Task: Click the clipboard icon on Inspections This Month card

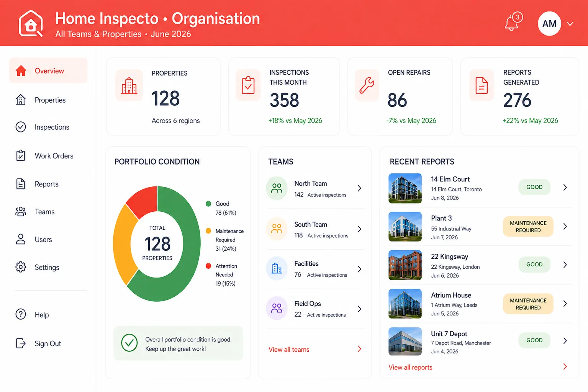Action: pos(248,85)
